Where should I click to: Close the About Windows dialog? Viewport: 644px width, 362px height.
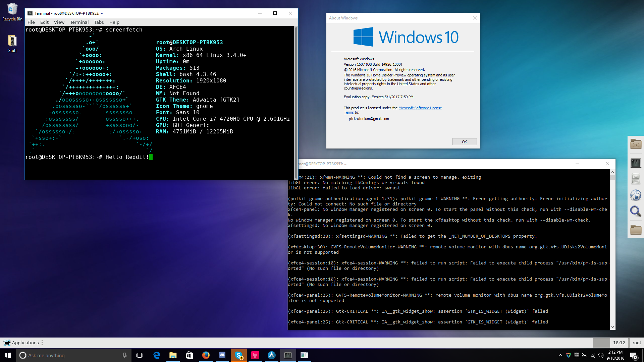coord(475,18)
